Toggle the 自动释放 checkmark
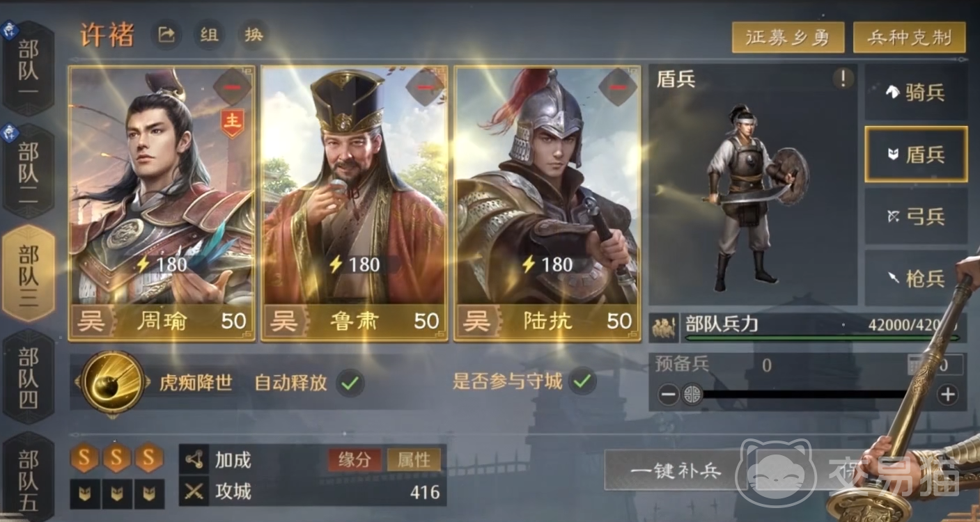Image resolution: width=980 pixels, height=522 pixels. coord(350,382)
